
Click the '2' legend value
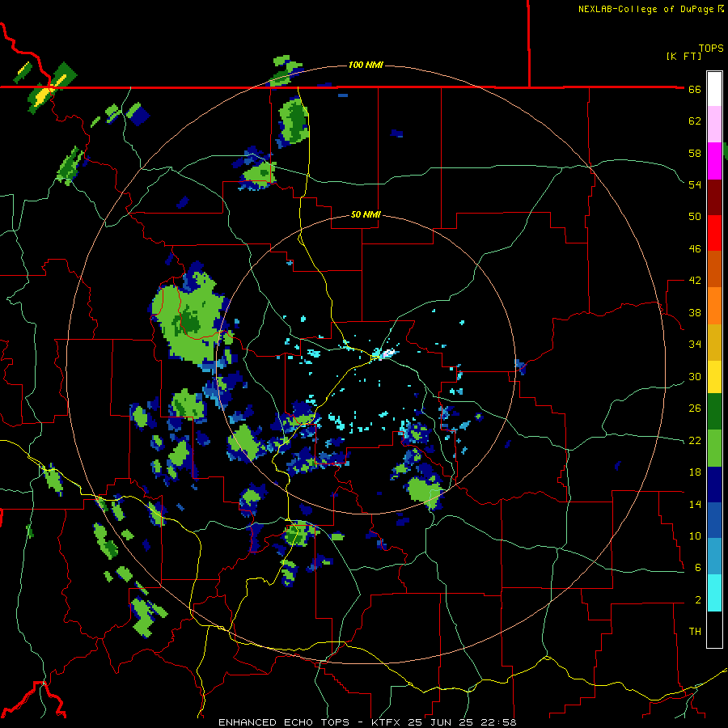point(698,600)
